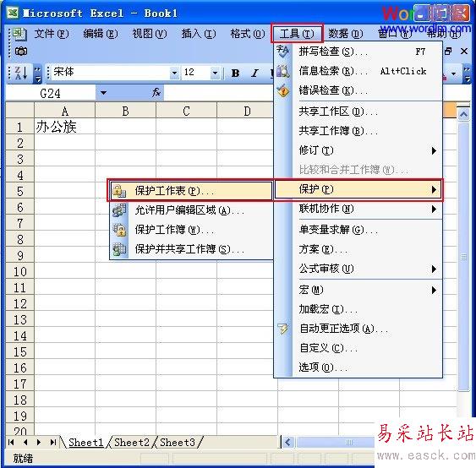The height and width of the screenshot is (468, 476).
Task: Switch to Sheet1 tab
Action: click(x=86, y=442)
